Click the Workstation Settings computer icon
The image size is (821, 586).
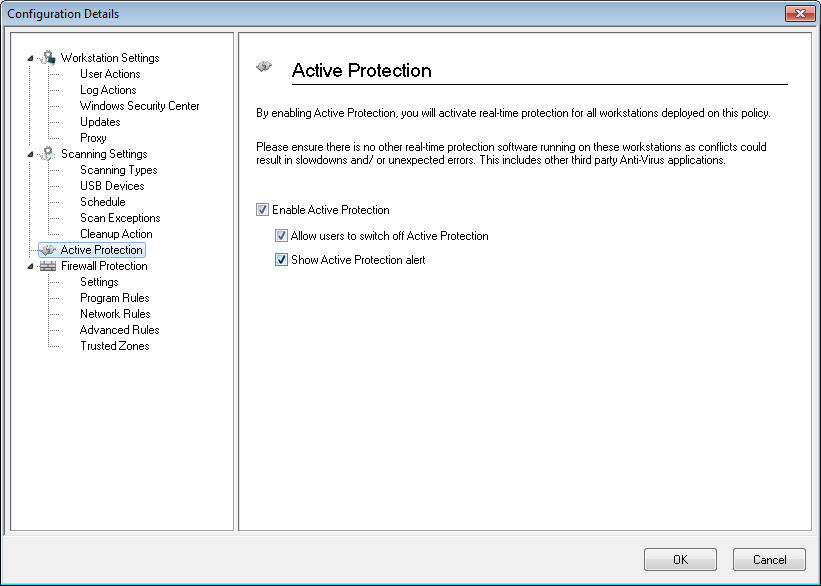(48, 58)
